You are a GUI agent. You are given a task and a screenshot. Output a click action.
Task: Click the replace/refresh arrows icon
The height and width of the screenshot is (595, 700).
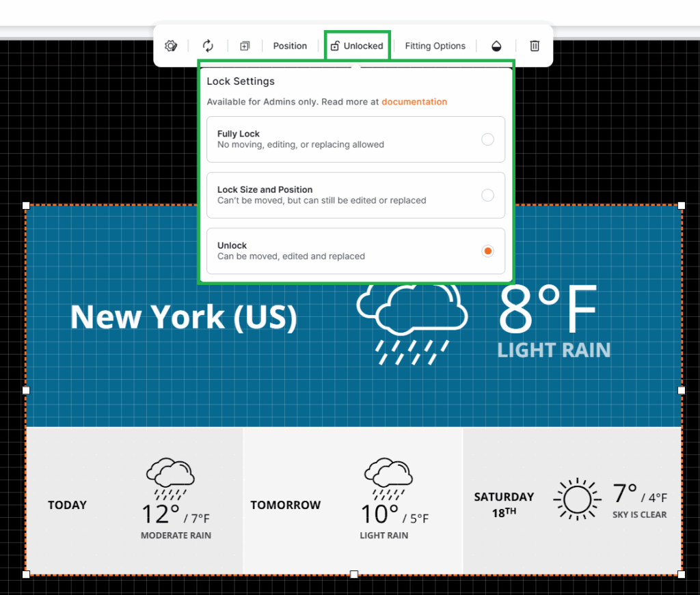click(x=208, y=46)
